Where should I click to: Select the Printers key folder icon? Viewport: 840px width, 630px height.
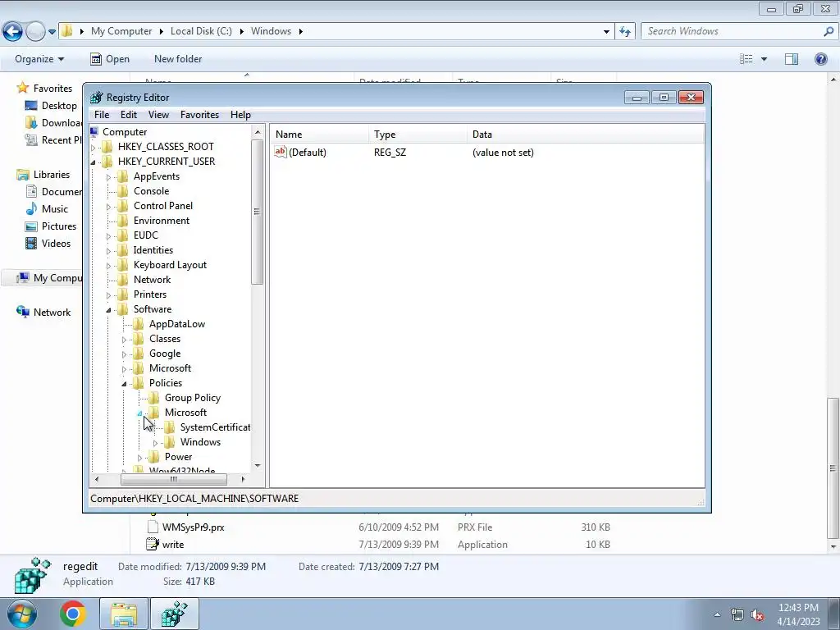[123, 294]
